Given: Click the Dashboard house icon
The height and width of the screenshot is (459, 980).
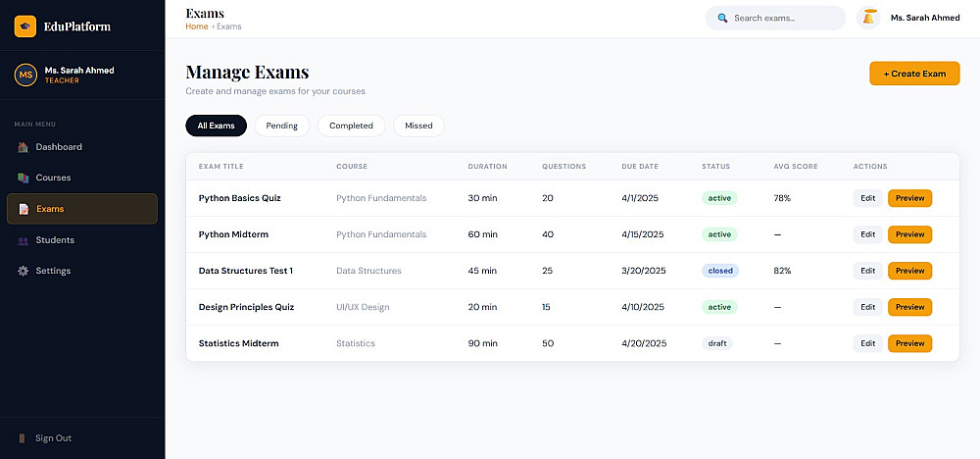Looking at the screenshot, I should 24,147.
